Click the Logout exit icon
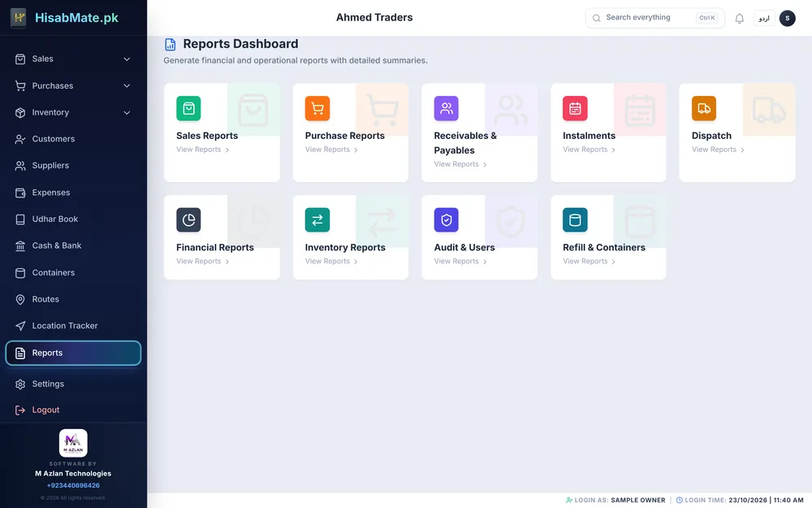Viewport: 812px width, 508px height. click(x=20, y=410)
